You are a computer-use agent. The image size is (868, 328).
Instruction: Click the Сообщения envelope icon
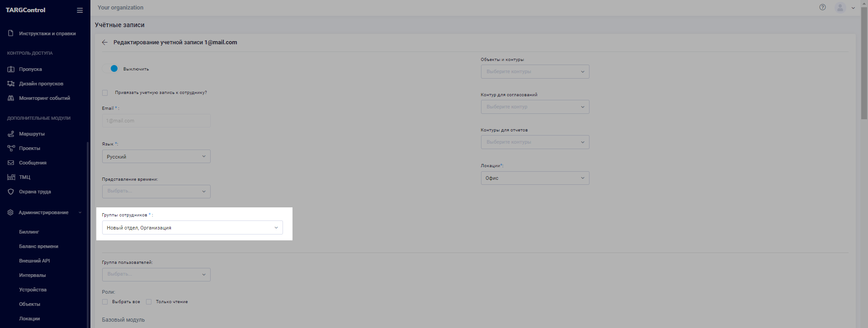pos(11,163)
